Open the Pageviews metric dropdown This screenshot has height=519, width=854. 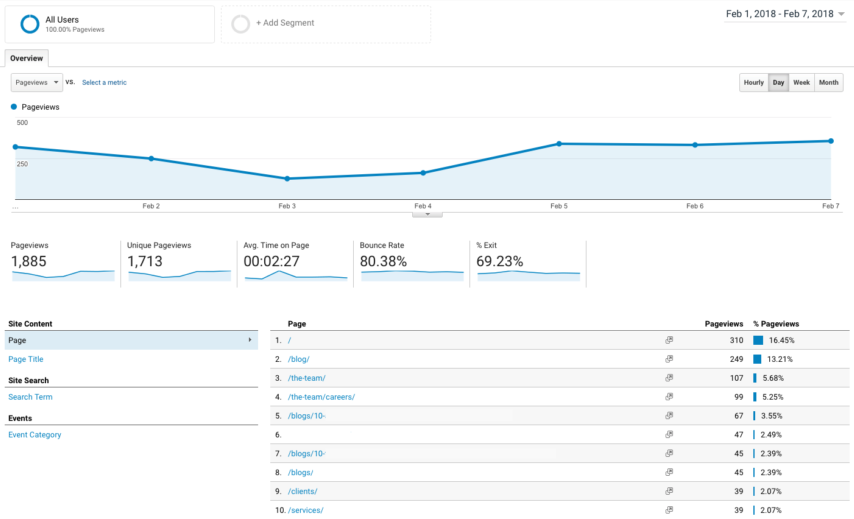36,82
